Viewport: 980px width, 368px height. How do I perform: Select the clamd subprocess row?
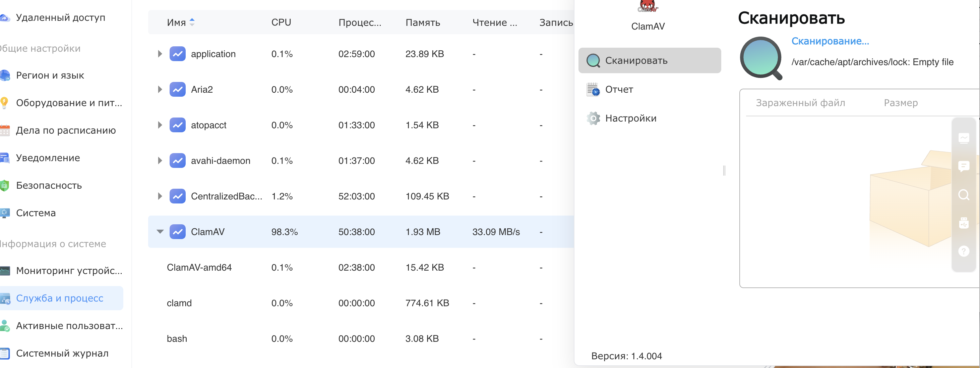(179, 303)
